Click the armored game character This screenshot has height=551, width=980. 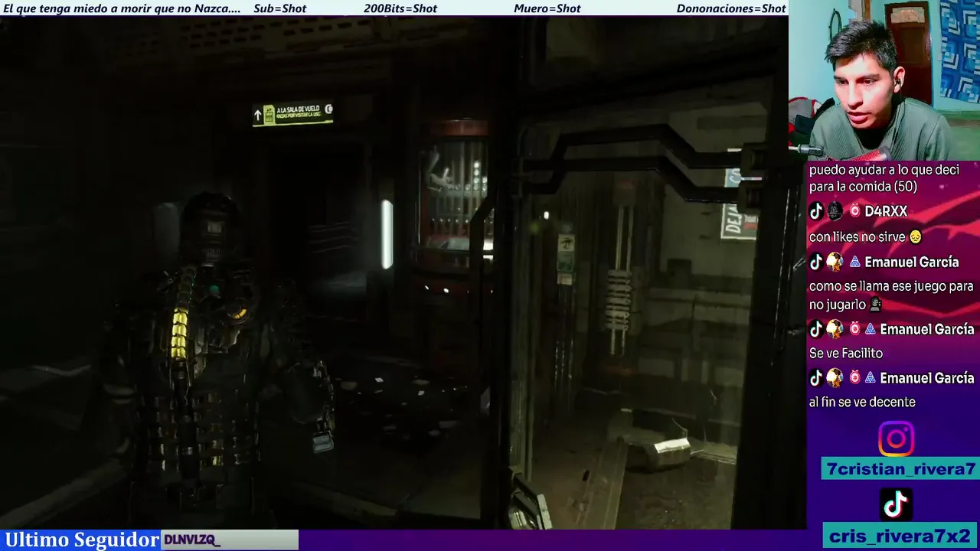tap(218, 360)
